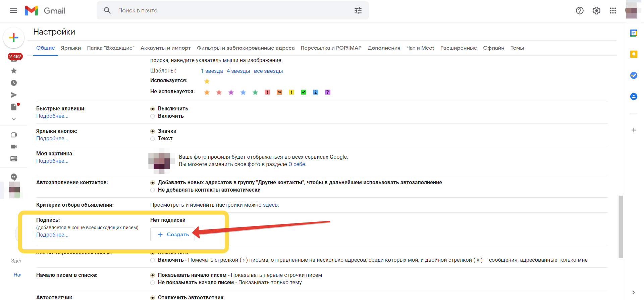
Task: Open the Starred folder icon
Action: tap(14, 71)
